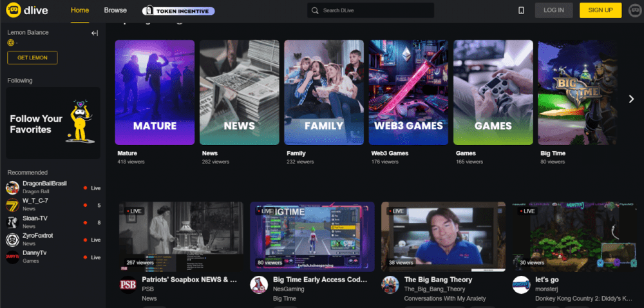The height and width of the screenshot is (308, 644).
Task: Click the GET LEMON button
Action: pos(32,58)
